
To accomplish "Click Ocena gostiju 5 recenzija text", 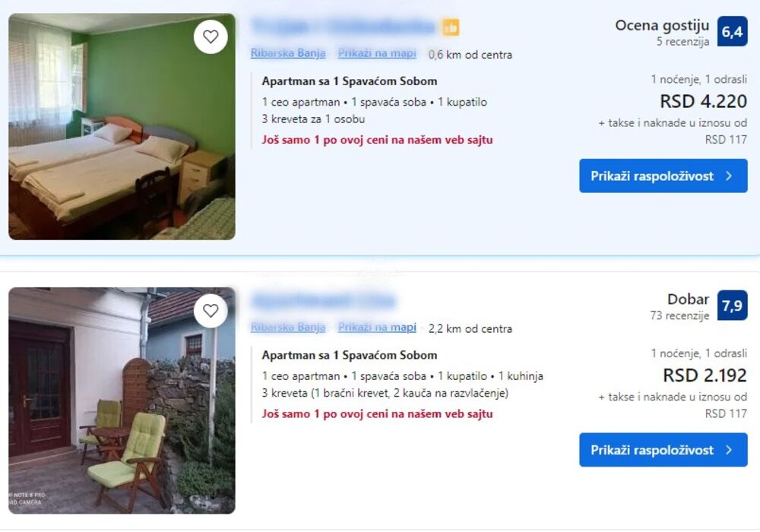I will click(662, 32).
